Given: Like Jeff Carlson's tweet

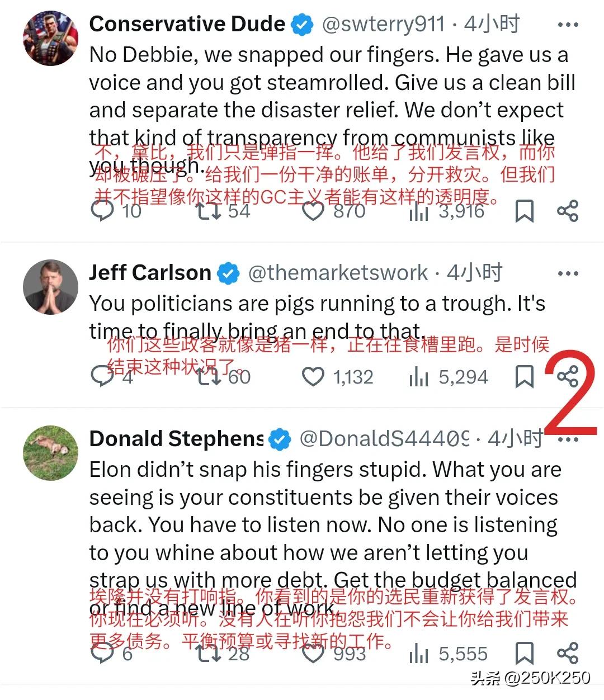Looking at the screenshot, I should tap(313, 377).
